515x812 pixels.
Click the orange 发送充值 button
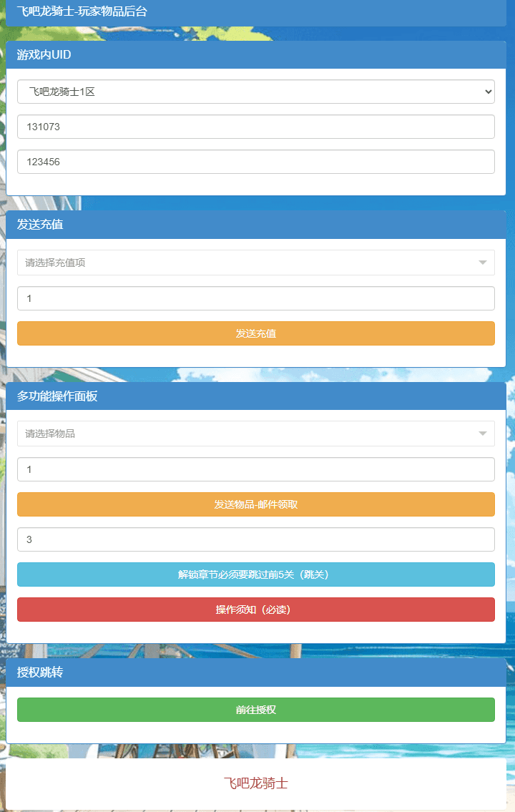[x=255, y=333]
